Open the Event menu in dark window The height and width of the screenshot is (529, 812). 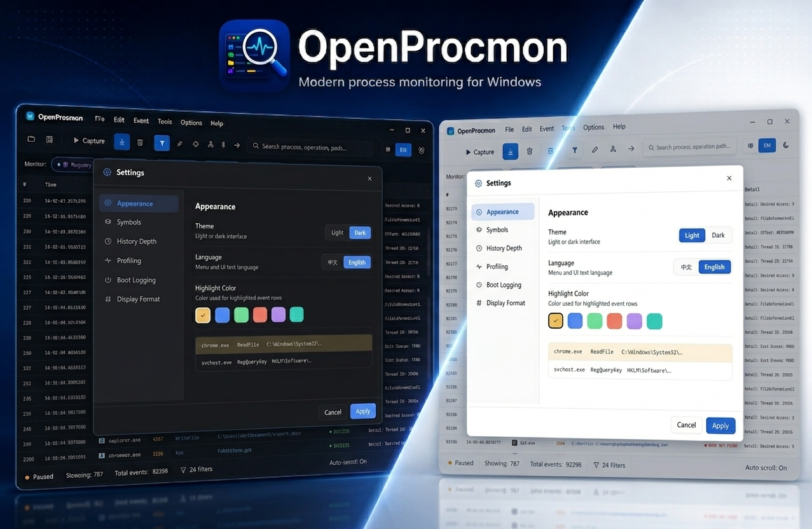pos(141,121)
